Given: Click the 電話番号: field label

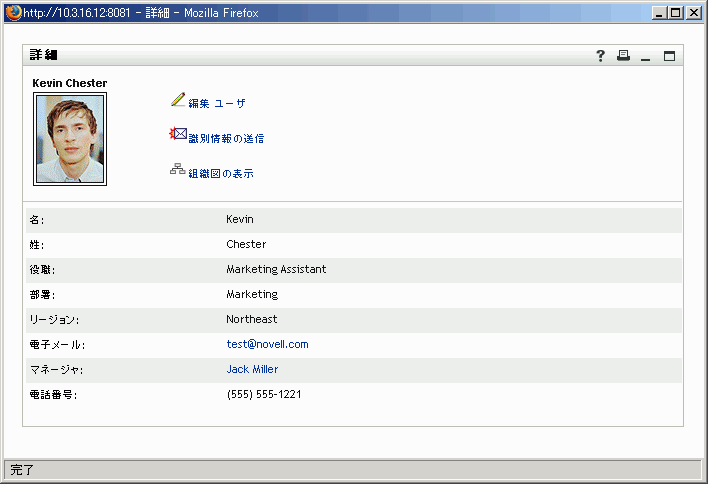Looking at the screenshot, I should [53, 395].
